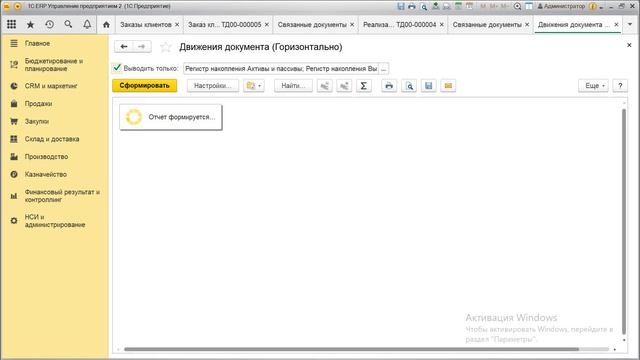Collapse all groups toolbar icon
640x360 pixels.
[324, 86]
